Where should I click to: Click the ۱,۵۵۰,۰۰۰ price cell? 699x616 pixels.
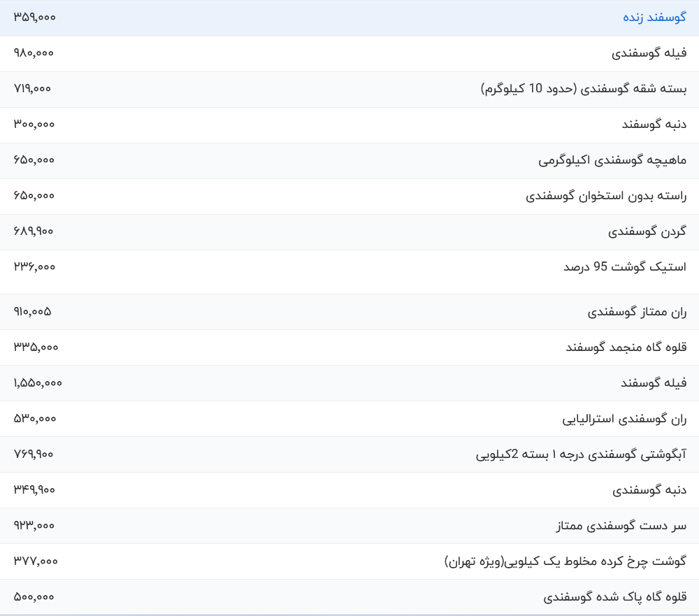pos(38,383)
